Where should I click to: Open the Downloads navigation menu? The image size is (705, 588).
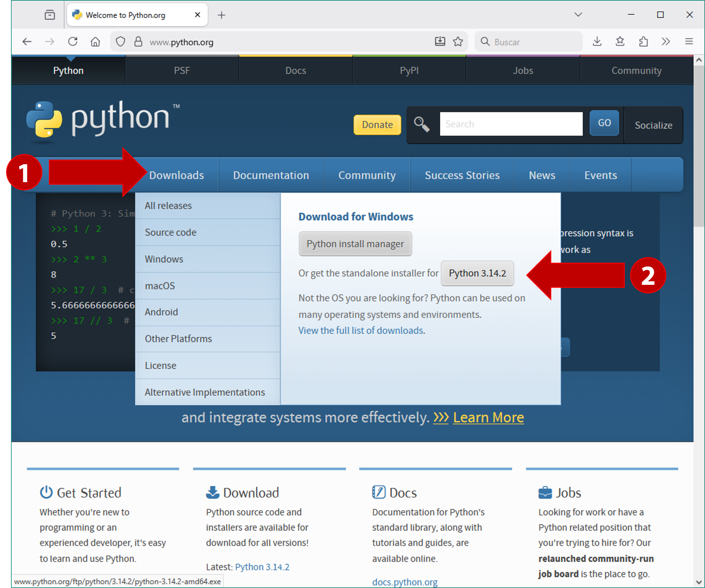pos(176,175)
